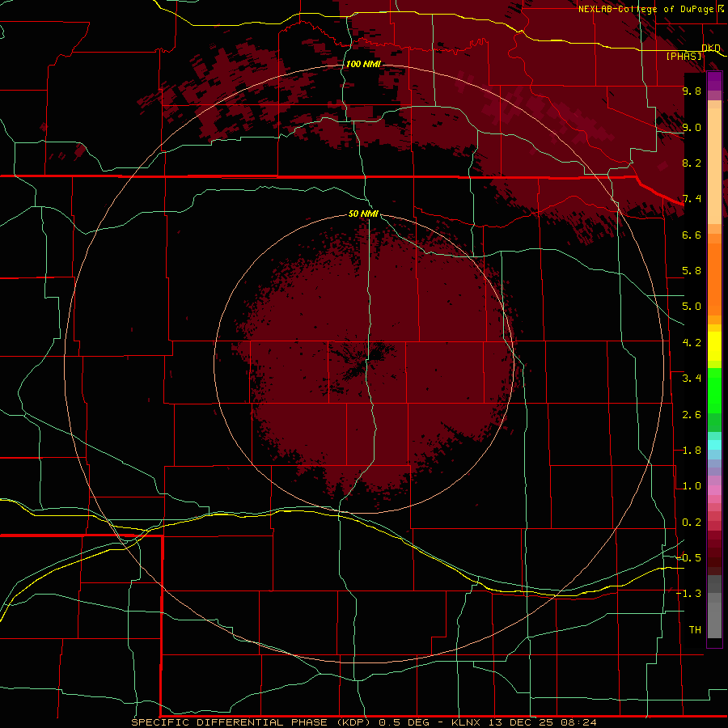Click the 5.8 scale value
This screenshot has height=728, width=728.
(692, 271)
